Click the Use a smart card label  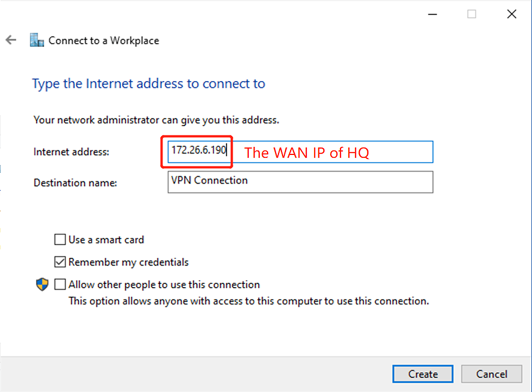pyautogui.click(x=106, y=239)
